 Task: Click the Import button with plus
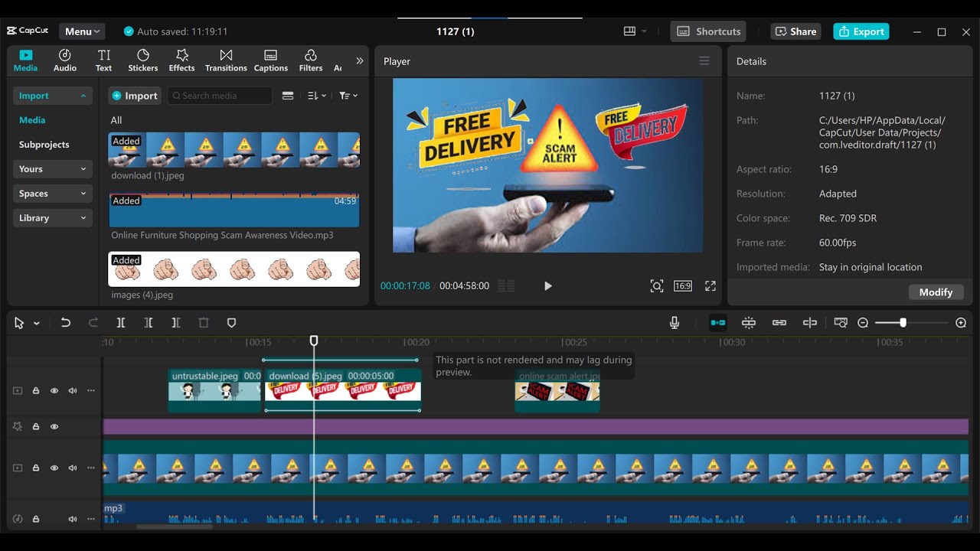coord(135,96)
